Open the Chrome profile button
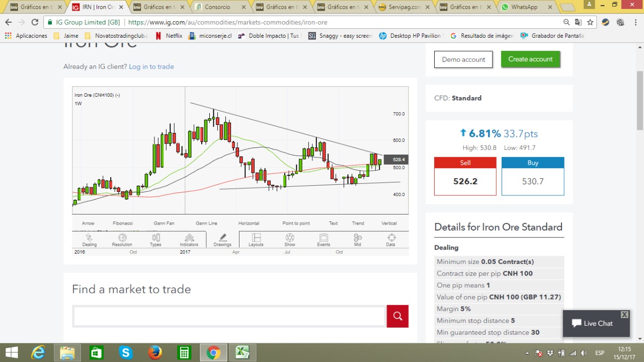The width and height of the screenshot is (644, 362). click(x=590, y=4)
